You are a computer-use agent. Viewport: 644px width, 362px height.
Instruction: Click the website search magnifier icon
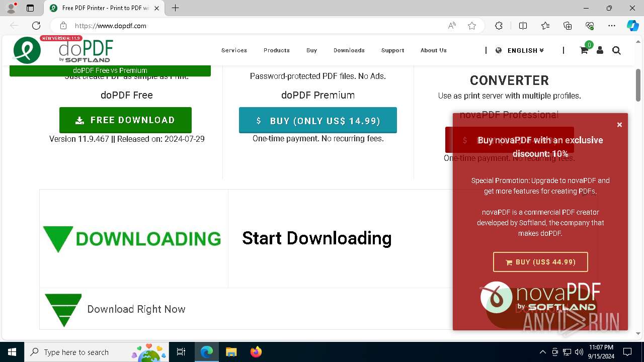[x=616, y=50]
